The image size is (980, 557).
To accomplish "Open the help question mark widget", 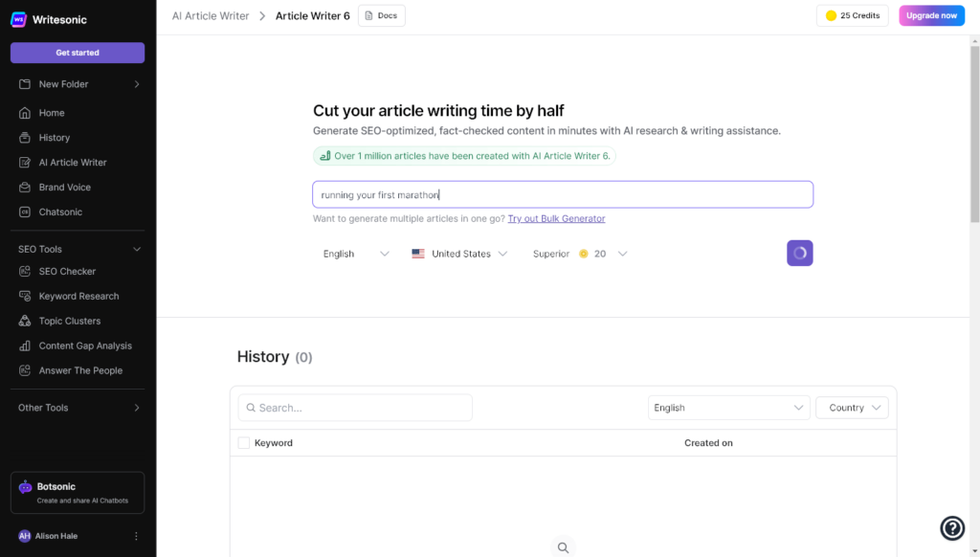I will tap(952, 527).
